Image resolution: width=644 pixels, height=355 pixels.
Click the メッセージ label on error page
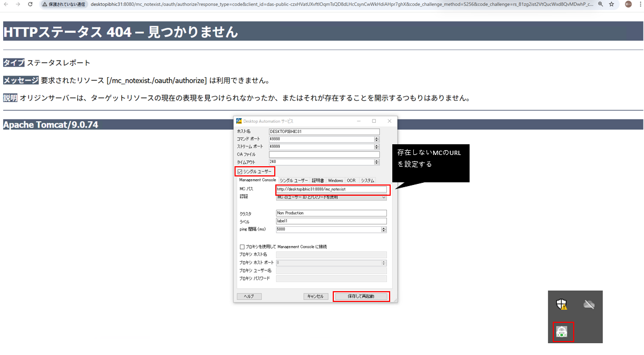point(21,80)
